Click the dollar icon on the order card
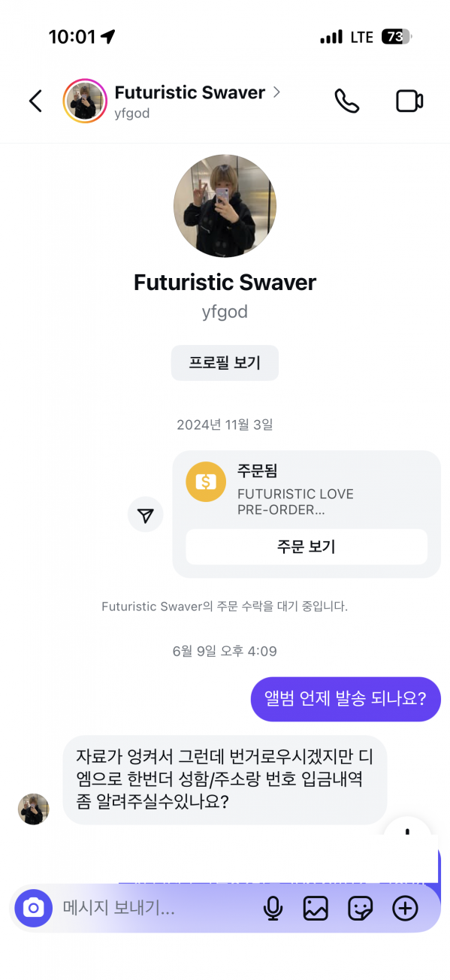The width and height of the screenshot is (450, 980). [206, 482]
